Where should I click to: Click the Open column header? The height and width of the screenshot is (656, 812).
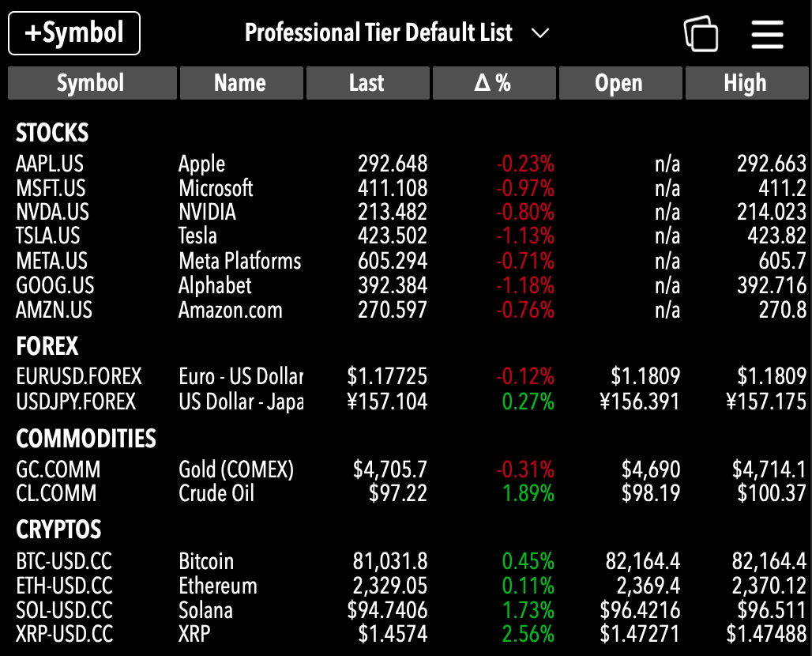click(x=620, y=83)
